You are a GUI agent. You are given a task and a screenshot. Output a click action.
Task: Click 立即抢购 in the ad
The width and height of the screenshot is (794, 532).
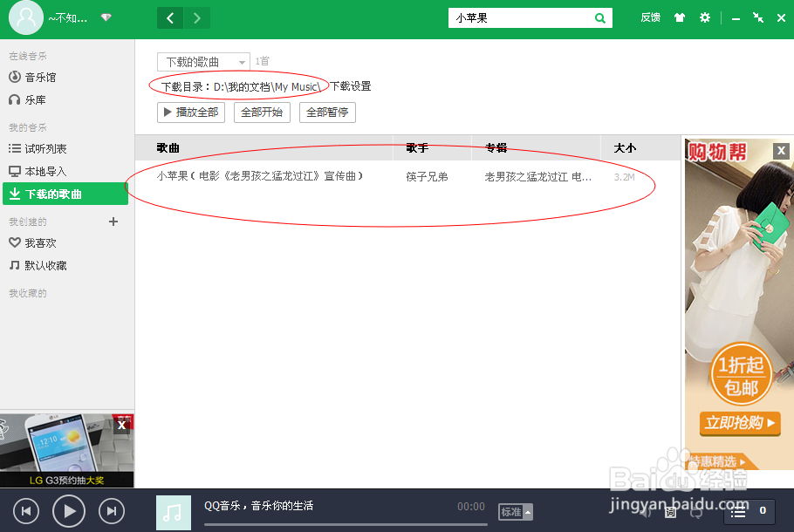point(740,422)
